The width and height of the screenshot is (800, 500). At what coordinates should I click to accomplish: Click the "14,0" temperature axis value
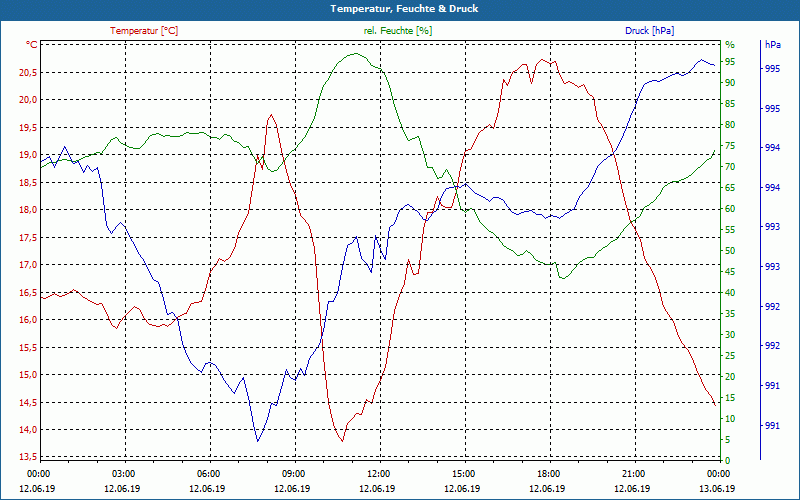pyautogui.click(x=28, y=430)
